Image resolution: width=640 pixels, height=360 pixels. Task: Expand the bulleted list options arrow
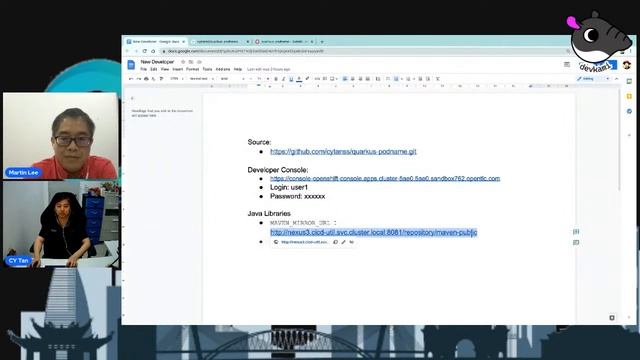coord(402,79)
